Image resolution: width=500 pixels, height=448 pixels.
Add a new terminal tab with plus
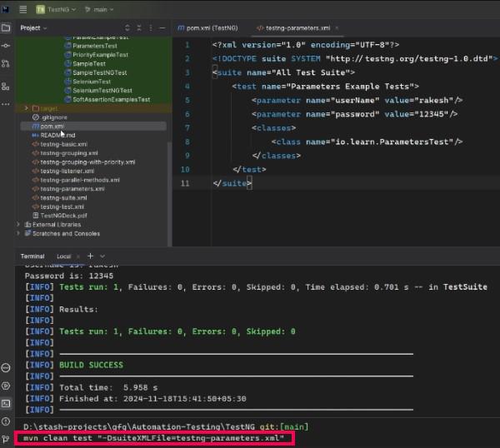[x=89, y=256]
